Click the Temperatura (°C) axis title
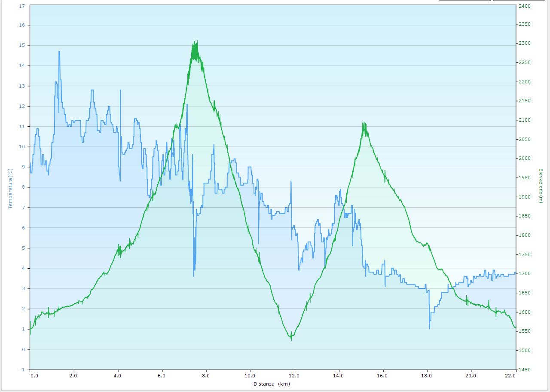 point(10,188)
